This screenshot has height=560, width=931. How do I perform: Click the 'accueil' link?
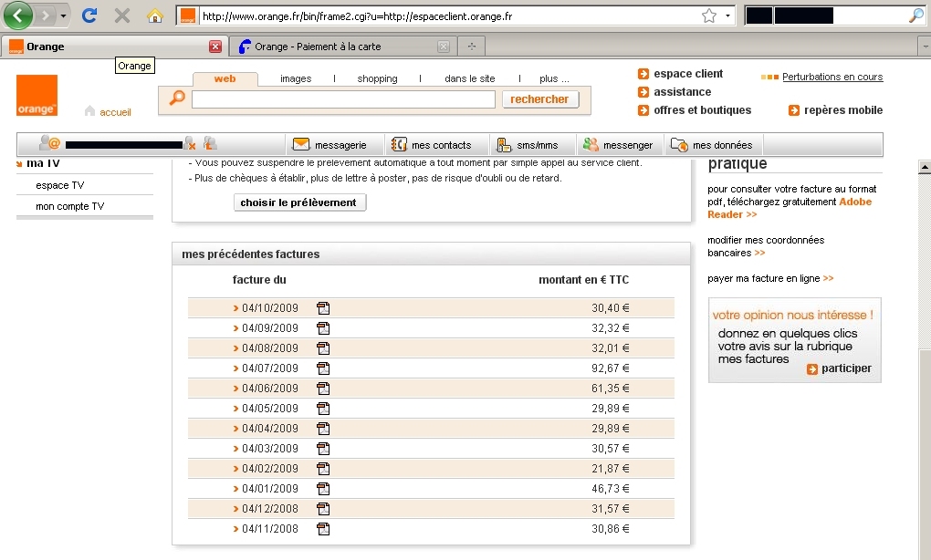click(x=115, y=112)
